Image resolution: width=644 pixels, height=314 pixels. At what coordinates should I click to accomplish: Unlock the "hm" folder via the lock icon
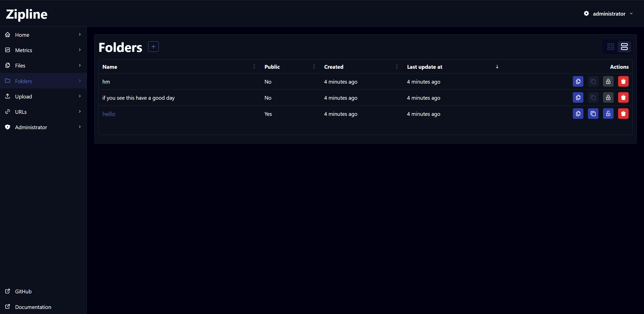(x=608, y=81)
